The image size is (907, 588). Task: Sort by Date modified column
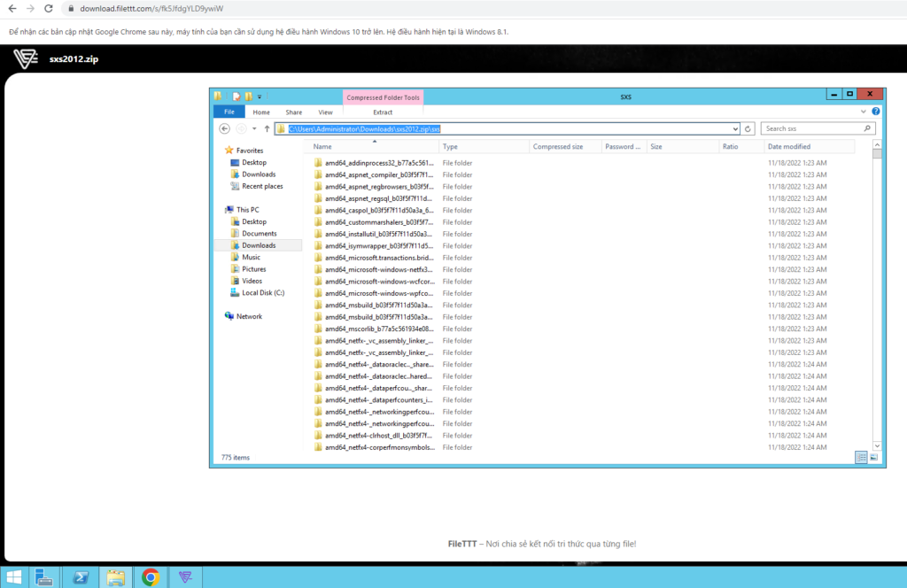click(x=809, y=147)
